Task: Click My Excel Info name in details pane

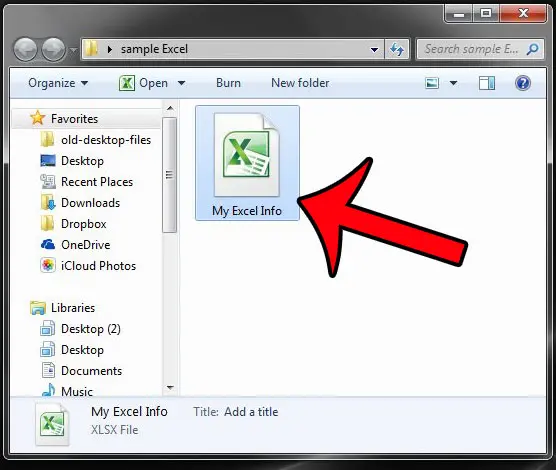Action: point(129,411)
